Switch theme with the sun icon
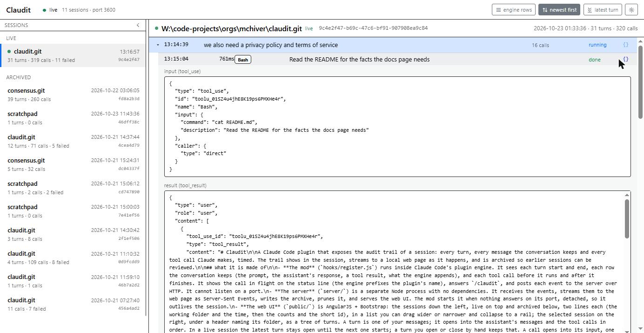 [x=631, y=10]
